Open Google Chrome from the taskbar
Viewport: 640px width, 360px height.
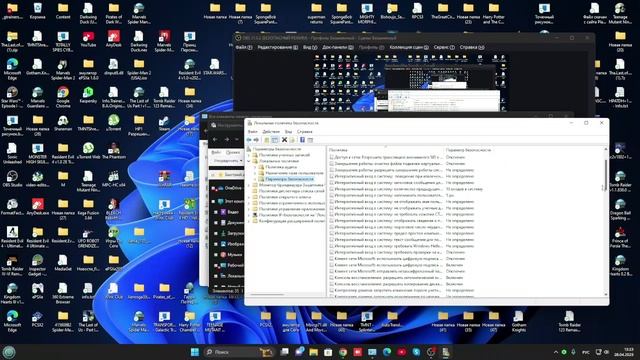343,352
